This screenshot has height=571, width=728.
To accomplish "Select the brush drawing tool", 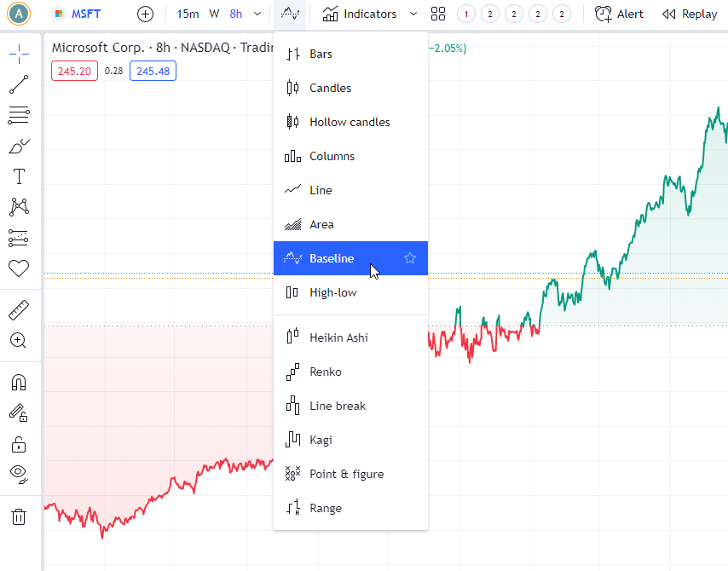I will point(19,147).
